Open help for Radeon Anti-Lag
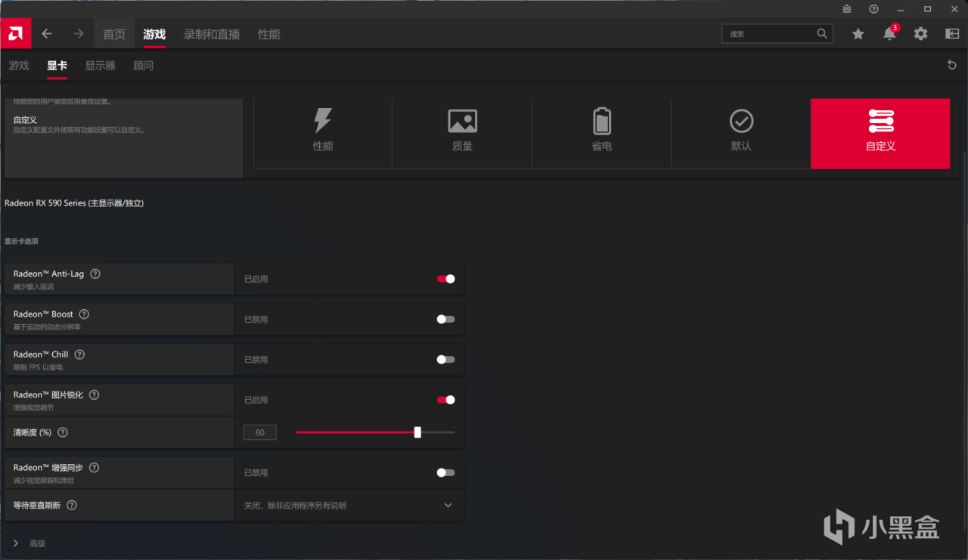Viewport: 968px width, 560px height. (x=95, y=274)
